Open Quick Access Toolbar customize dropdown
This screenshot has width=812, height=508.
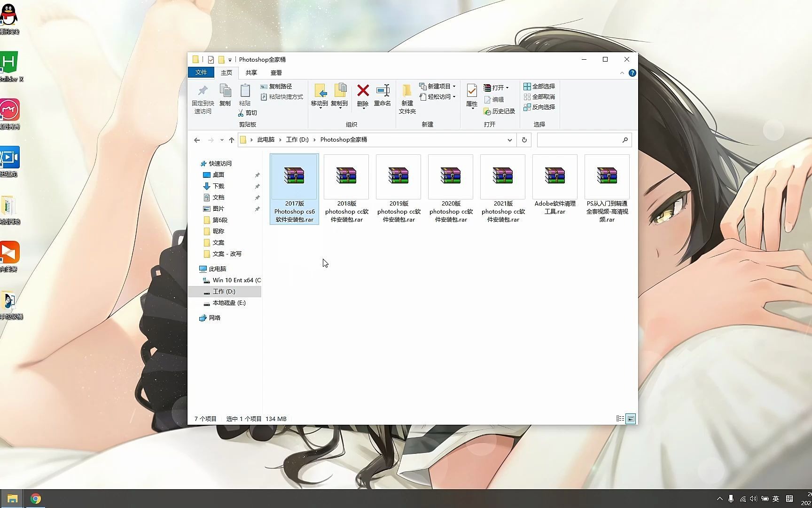pyautogui.click(x=230, y=60)
